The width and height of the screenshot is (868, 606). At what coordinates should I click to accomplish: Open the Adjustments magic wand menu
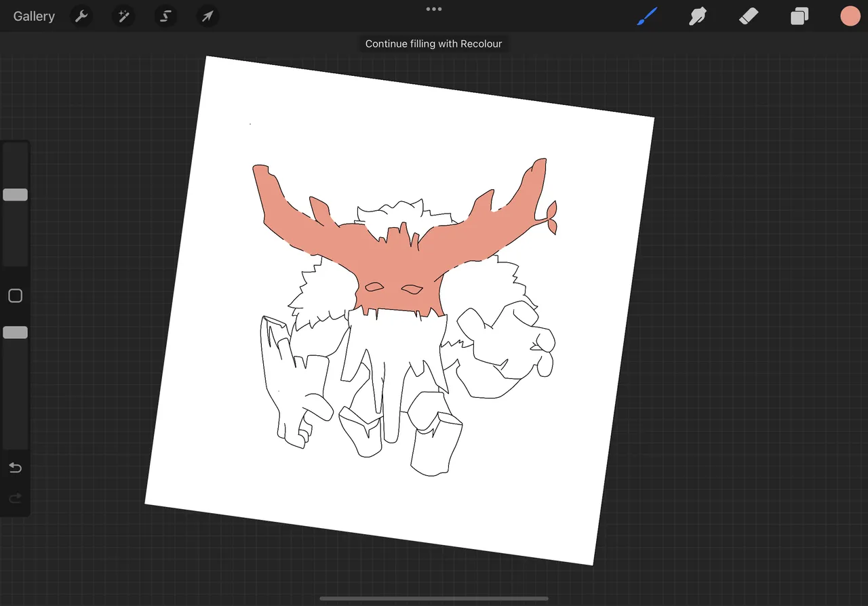123,16
